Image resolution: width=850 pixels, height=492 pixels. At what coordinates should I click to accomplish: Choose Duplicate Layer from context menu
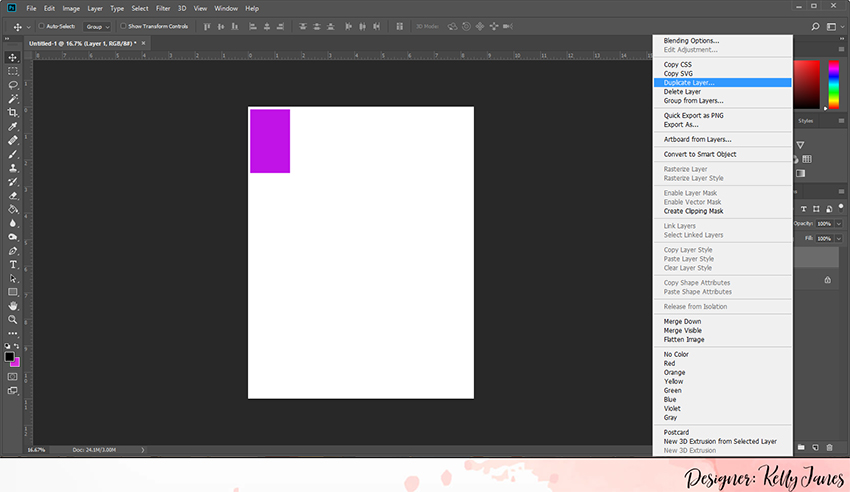[x=723, y=82]
